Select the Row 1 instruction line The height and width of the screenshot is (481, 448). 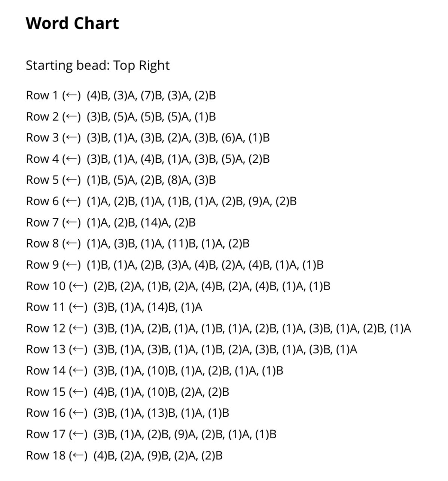coord(121,96)
